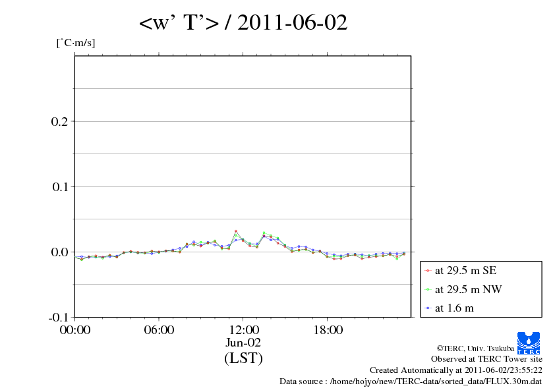555x392 pixels.
Task: Click the TERC water drop logo
Action: tap(529, 343)
